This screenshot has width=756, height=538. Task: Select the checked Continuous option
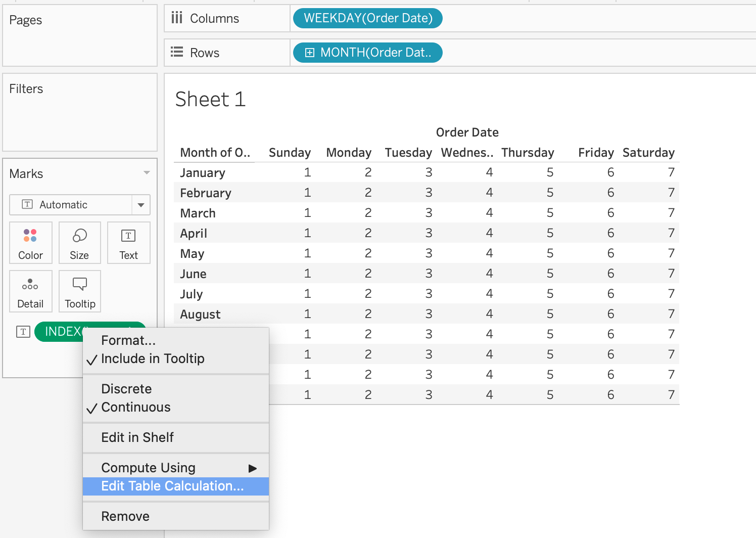135,407
